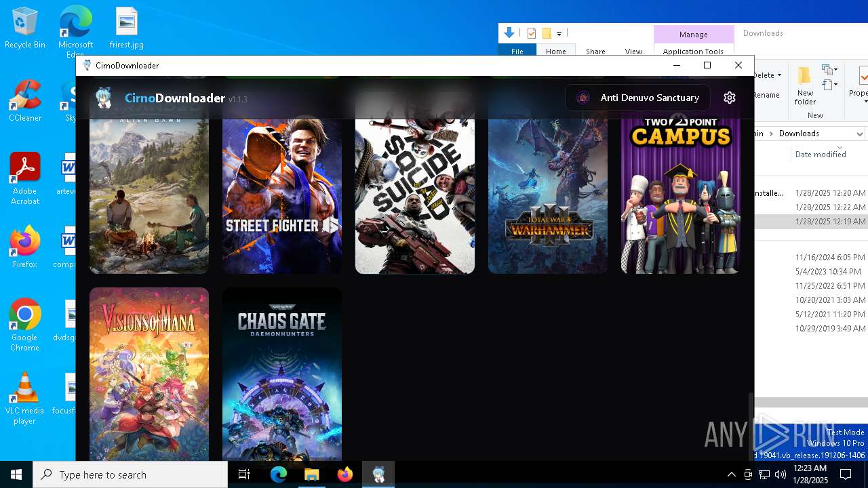Open Application Tools tab in Explorer
The image size is (868, 488).
point(694,52)
